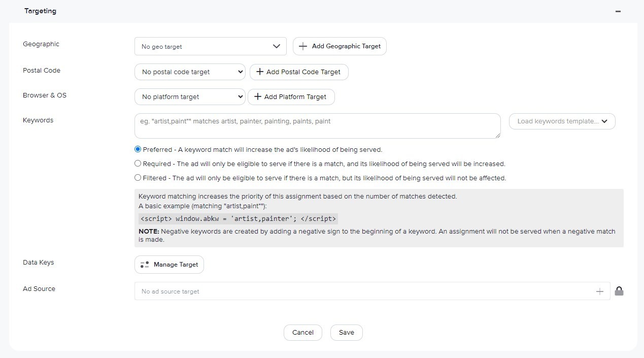This screenshot has height=358, width=644.
Task: Open the No platform target dropdown
Action: (190, 97)
